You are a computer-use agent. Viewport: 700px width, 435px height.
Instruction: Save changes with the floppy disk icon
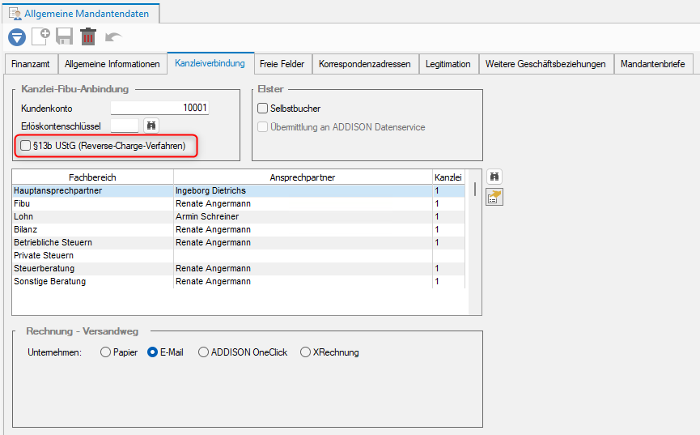tap(64, 37)
